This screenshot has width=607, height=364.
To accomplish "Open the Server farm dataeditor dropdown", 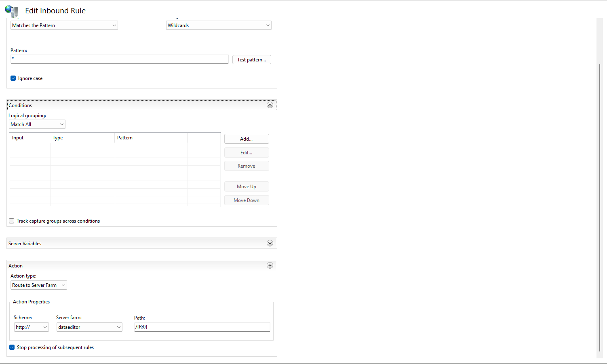I will [89, 327].
